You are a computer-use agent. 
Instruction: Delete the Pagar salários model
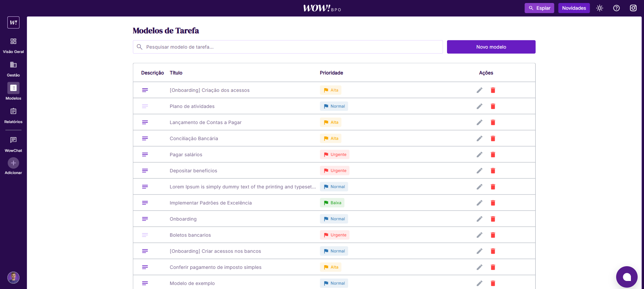point(493,155)
